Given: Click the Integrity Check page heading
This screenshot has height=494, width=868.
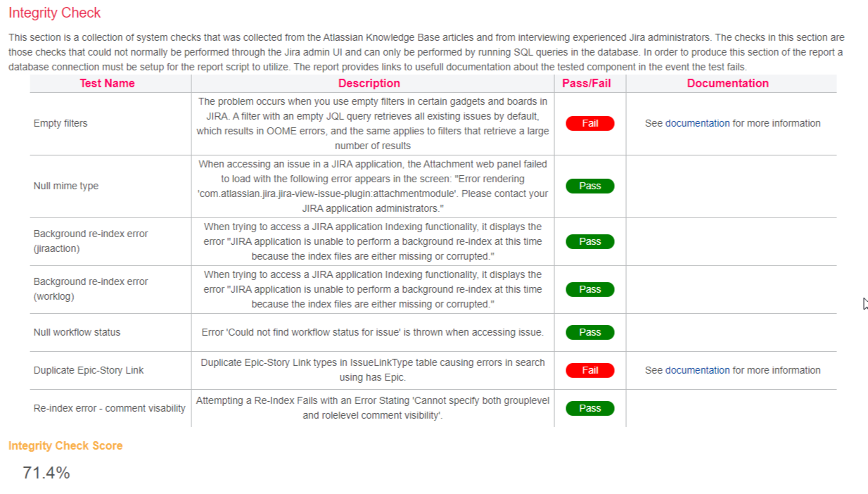Looking at the screenshot, I should point(55,13).
